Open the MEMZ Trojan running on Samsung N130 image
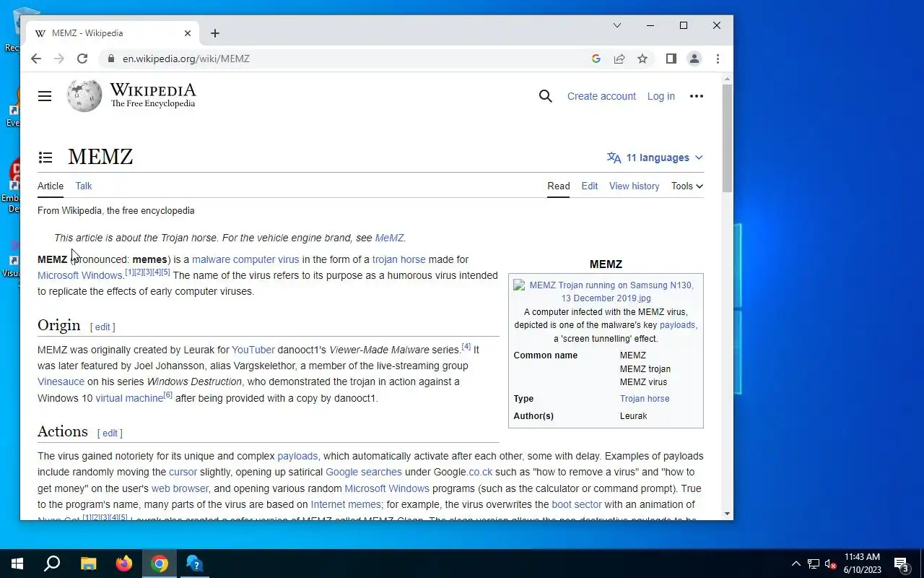Screen dimensions: 924x578 coord(606,291)
